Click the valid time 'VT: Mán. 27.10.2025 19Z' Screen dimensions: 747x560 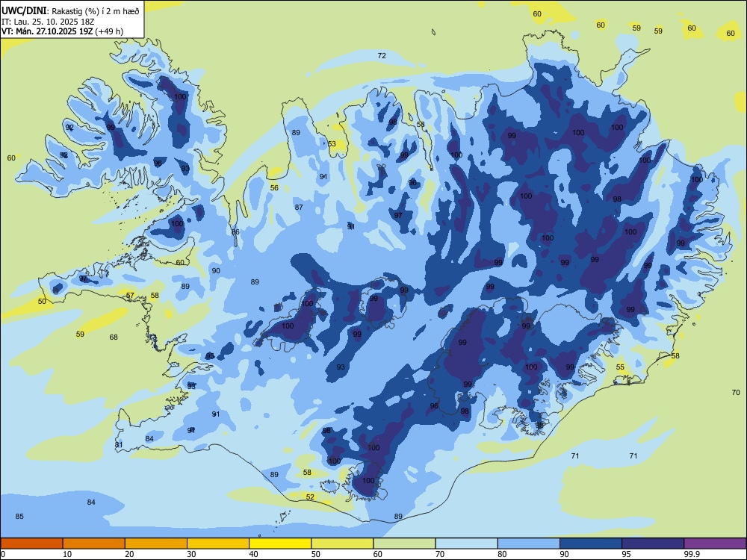tap(47, 31)
